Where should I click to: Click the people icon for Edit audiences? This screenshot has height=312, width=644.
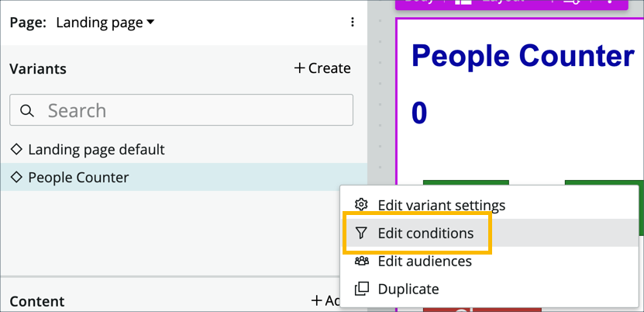coord(361,261)
